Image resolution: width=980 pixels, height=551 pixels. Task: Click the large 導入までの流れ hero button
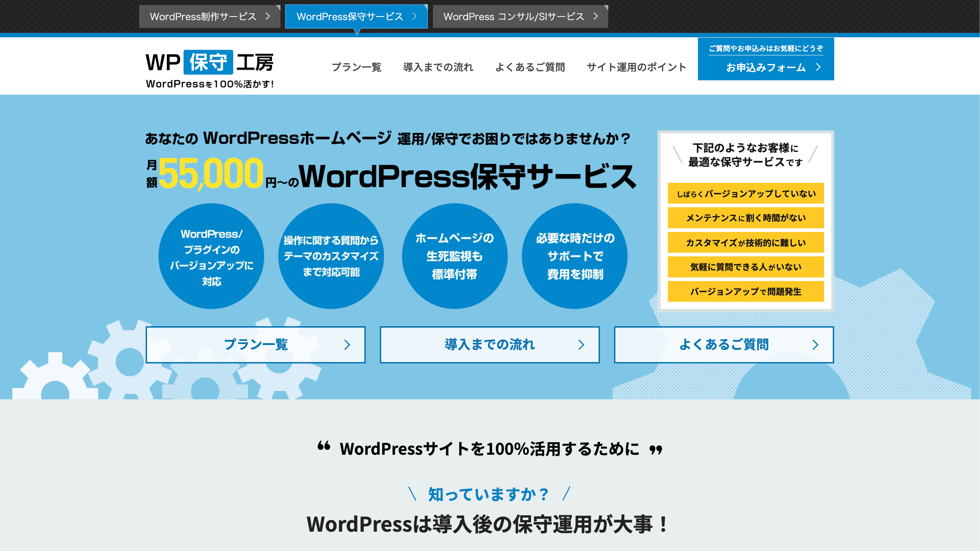click(490, 345)
